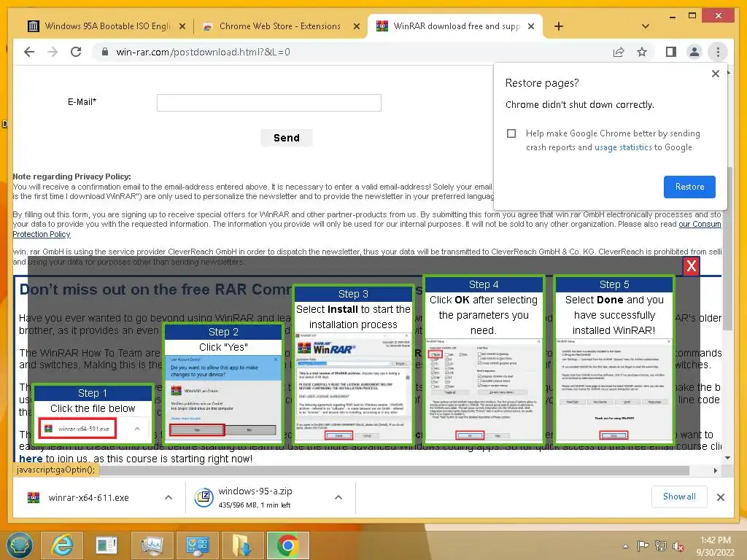Viewport: 747px width, 560px height.
Task: Open the downloaded winrar-x64-611.exe file
Action: coord(88,497)
